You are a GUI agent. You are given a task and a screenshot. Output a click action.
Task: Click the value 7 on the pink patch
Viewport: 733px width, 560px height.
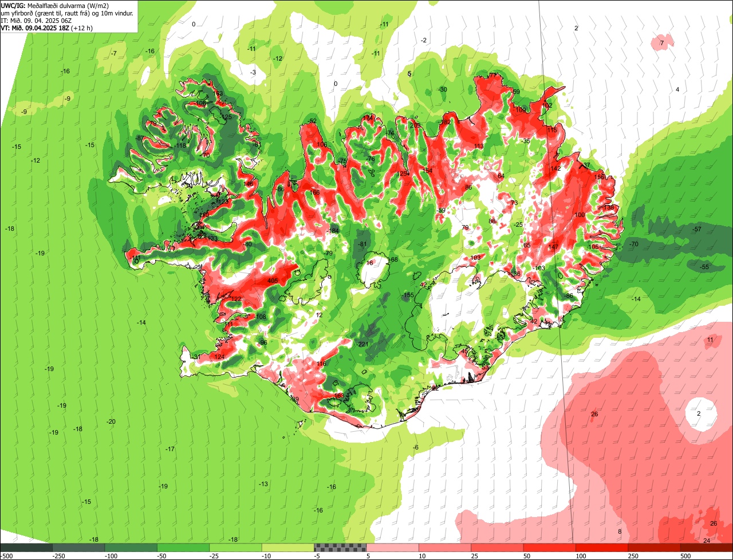point(661,43)
